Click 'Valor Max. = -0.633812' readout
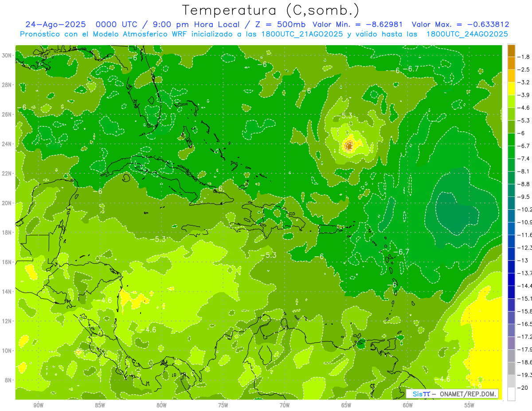Viewport: 532px width, 411px height. [460, 24]
